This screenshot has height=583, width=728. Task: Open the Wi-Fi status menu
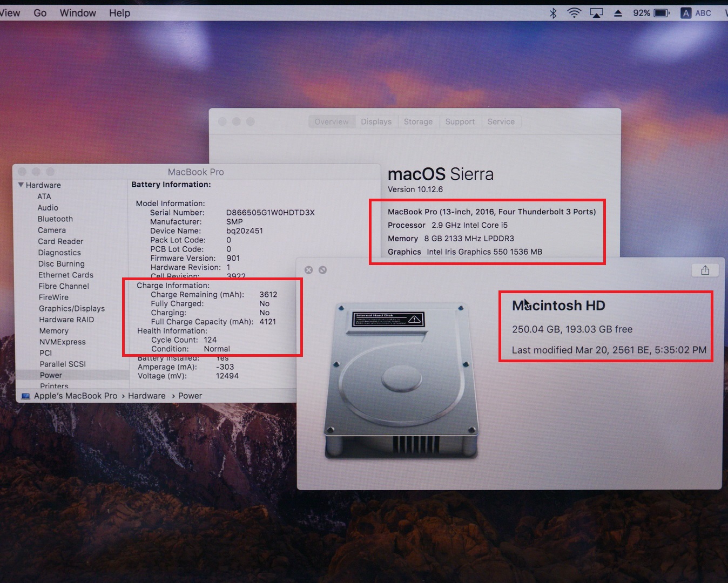tap(574, 13)
